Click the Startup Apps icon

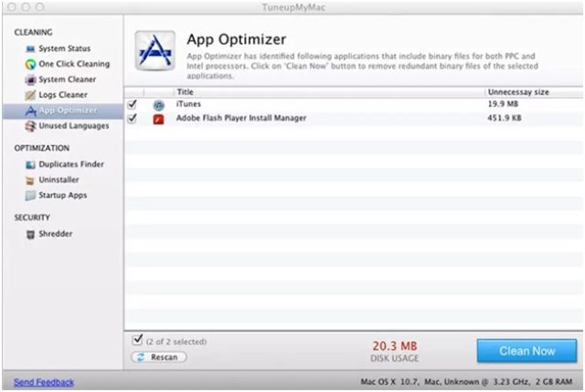[x=30, y=196]
